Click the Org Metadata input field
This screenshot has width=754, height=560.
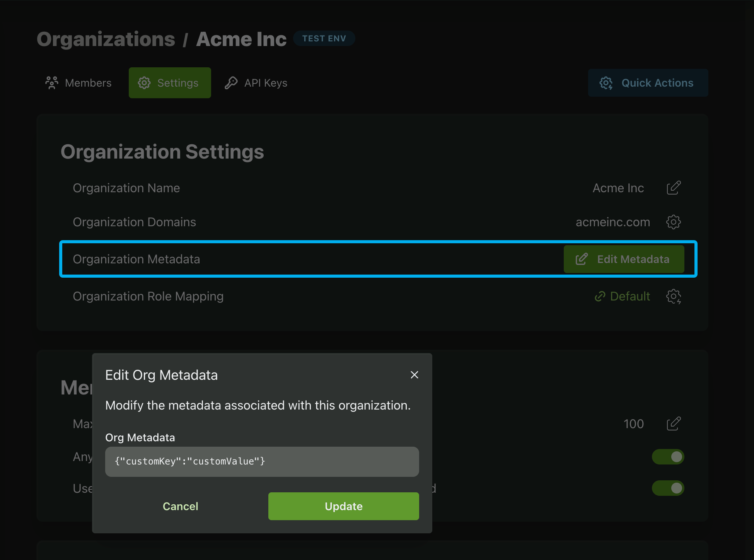[262, 461]
